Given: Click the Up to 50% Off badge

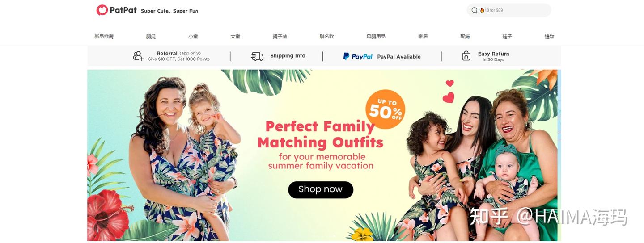Looking at the screenshot, I should pos(385,109).
